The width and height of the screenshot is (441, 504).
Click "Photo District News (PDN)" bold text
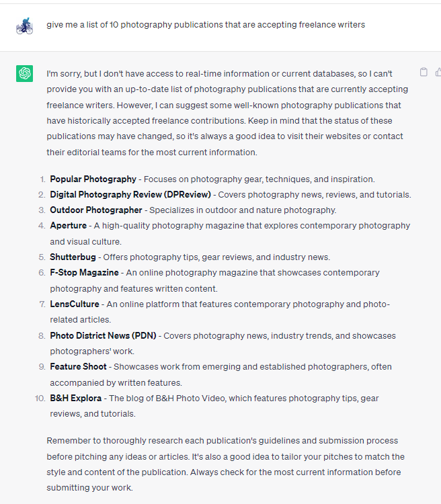click(x=103, y=335)
